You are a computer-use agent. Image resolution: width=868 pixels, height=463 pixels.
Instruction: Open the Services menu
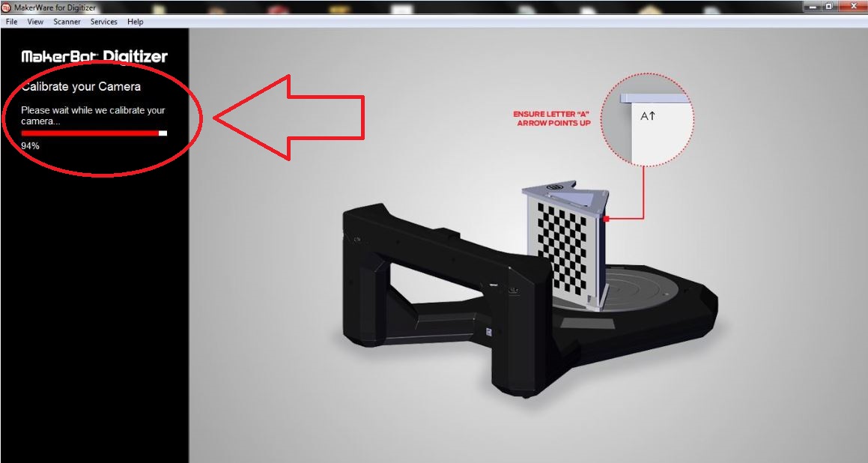coord(103,22)
